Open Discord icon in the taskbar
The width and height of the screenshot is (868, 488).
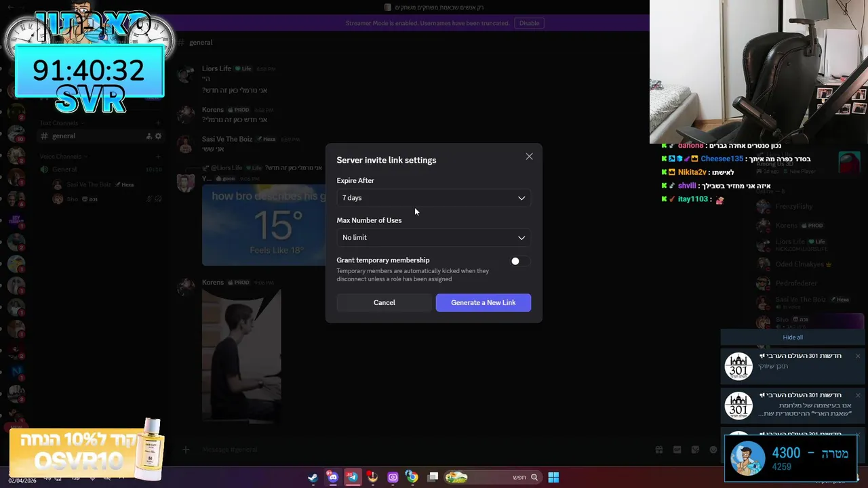click(332, 477)
